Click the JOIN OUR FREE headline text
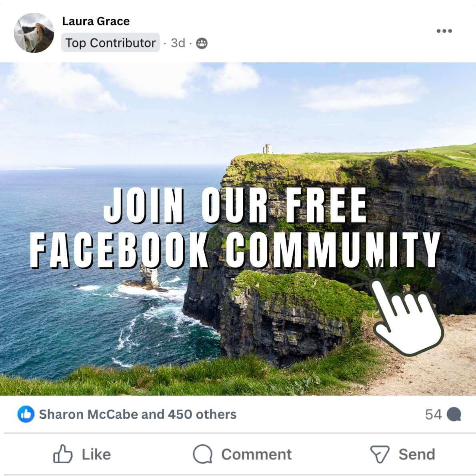The height and width of the screenshot is (476, 476). (x=235, y=205)
